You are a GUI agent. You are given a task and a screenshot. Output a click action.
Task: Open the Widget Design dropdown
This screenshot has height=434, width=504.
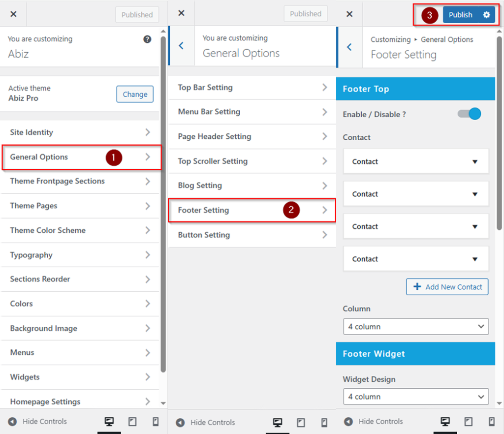coord(415,396)
